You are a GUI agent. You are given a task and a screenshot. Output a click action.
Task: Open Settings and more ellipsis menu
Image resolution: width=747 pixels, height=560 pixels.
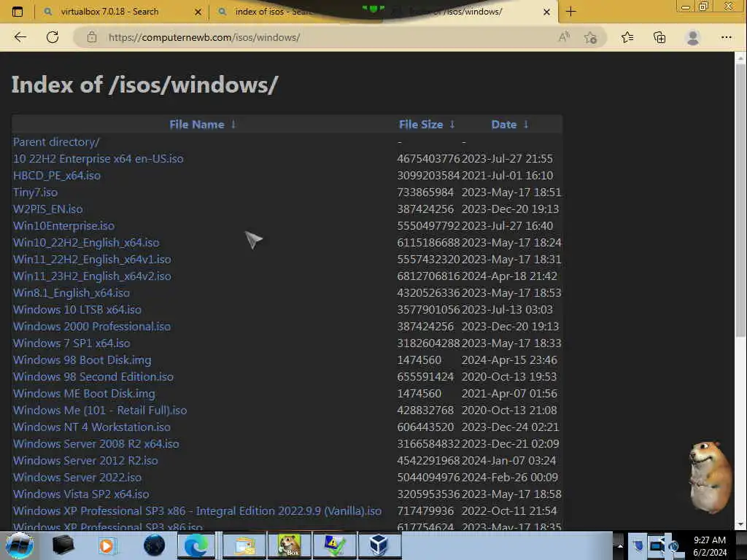pos(726,37)
